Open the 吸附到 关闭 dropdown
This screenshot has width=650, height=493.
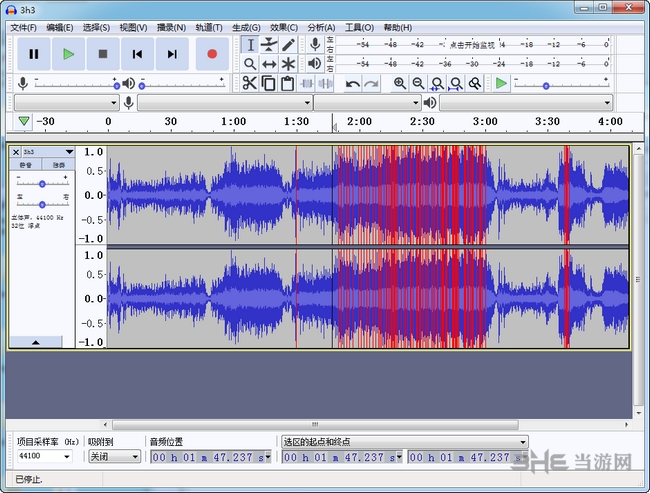[x=114, y=457]
